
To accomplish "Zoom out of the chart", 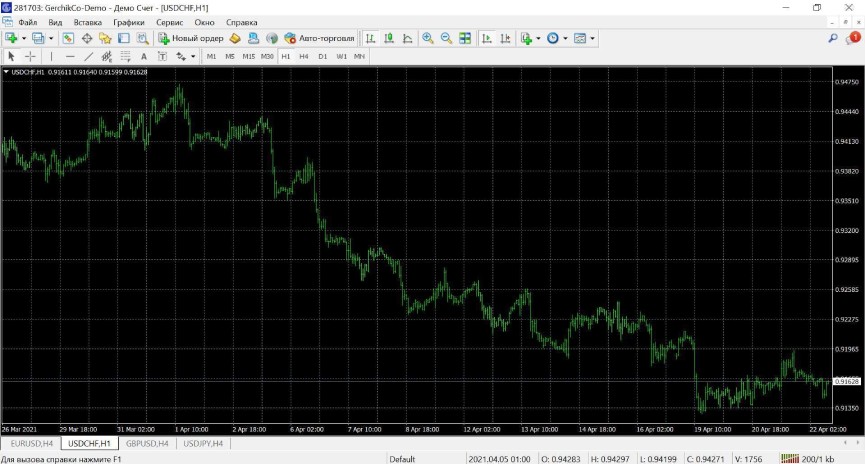I will (446, 38).
